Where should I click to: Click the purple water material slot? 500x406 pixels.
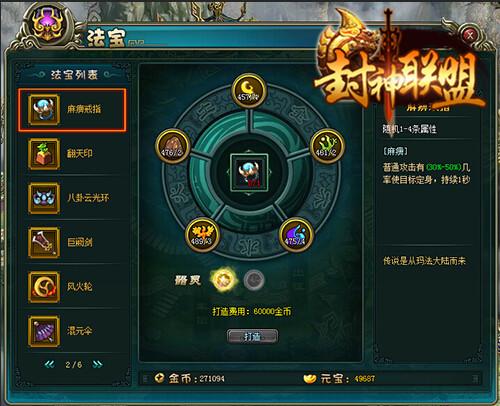[295, 234]
